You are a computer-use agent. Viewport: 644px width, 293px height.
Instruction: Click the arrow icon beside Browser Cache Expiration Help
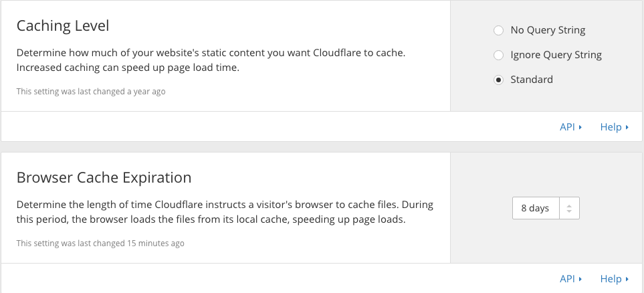627,279
